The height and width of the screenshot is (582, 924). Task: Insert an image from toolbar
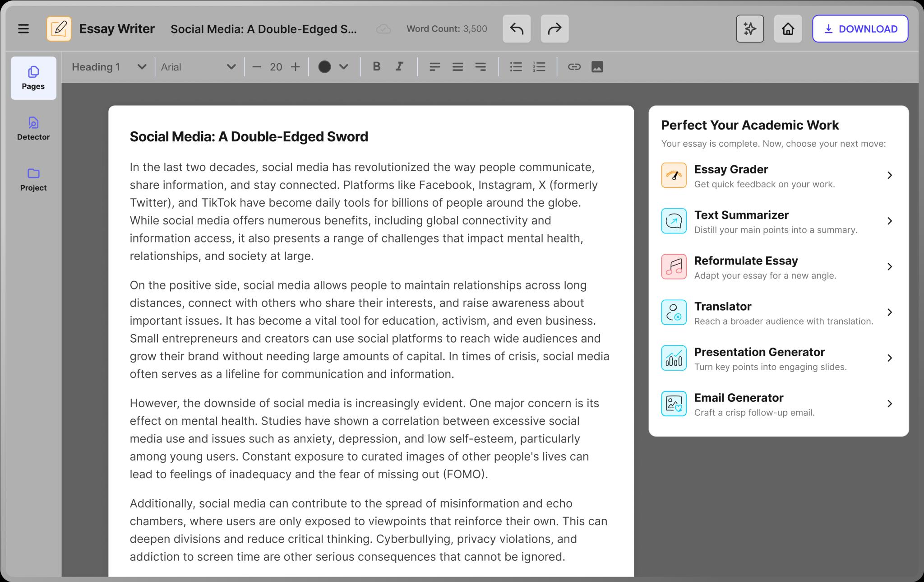click(x=597, y=67)
